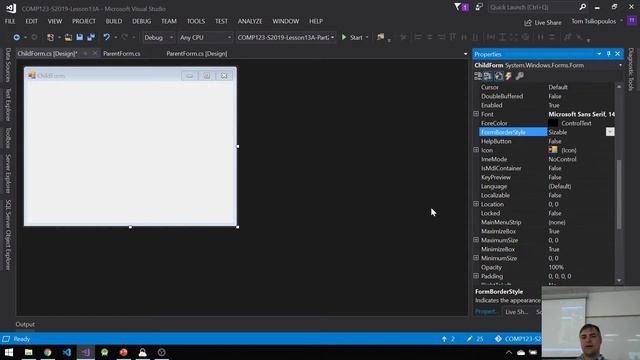Open the FormBorderStyle value dropdown arrow

click(x=610, y=132)
